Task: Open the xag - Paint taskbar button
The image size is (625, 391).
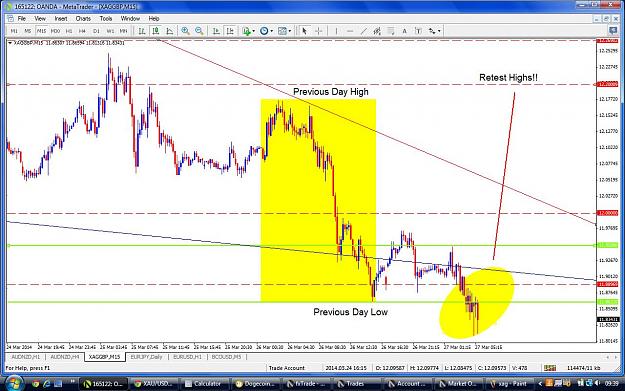Action: point(509,384)
